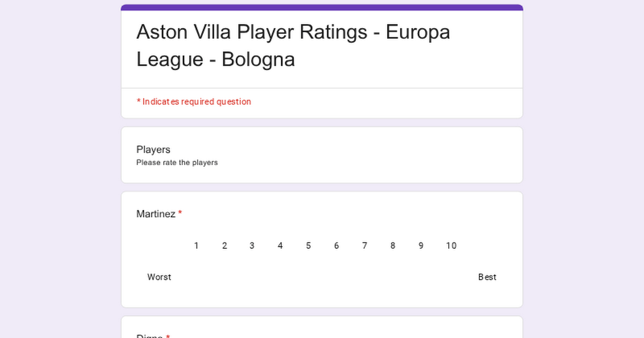Image resolution: width=644 pixels, height=338 pixels.
Task: Select rating 1 for Martinez
Action: [x=196, y=277]
